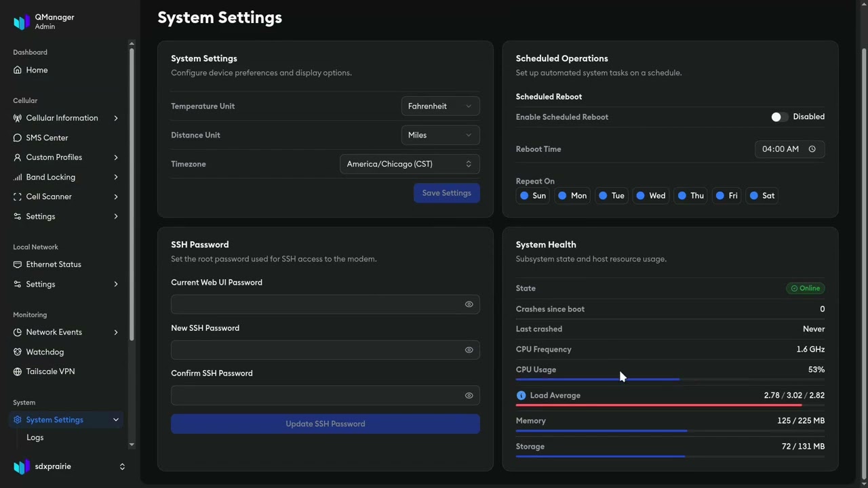Toggle the Sat repeat day
Image resolution: width=868 pixels, height=488 pixels.
[762, 196]
